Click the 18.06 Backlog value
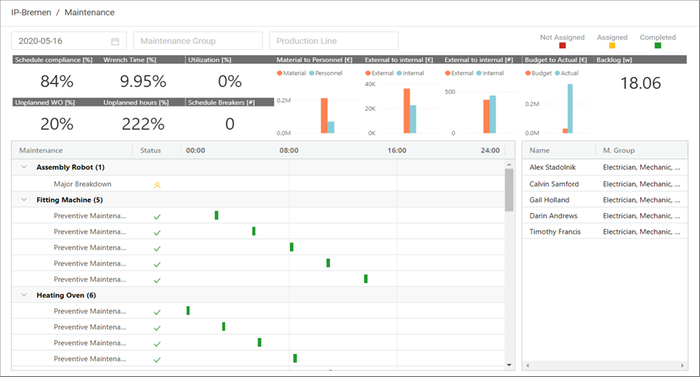Viewport: 700px width, 377px height. pos(641,83)
